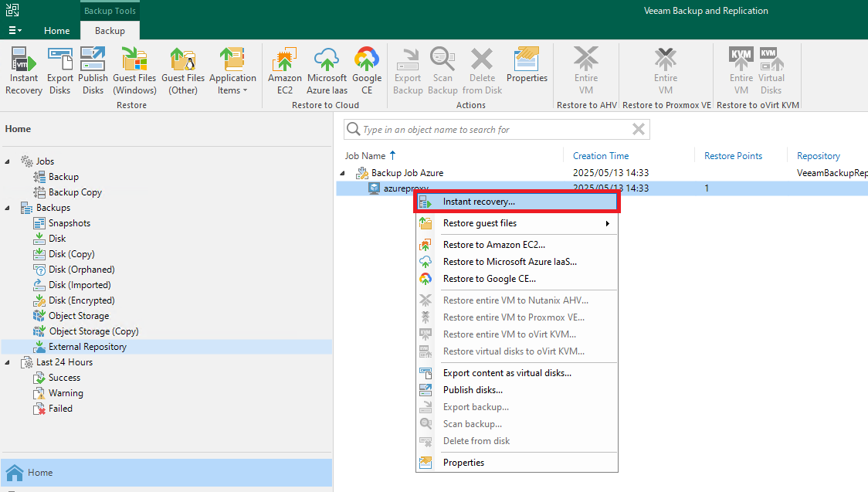Click Entire VM under Restore to Proxmox VE

point(666,71)
